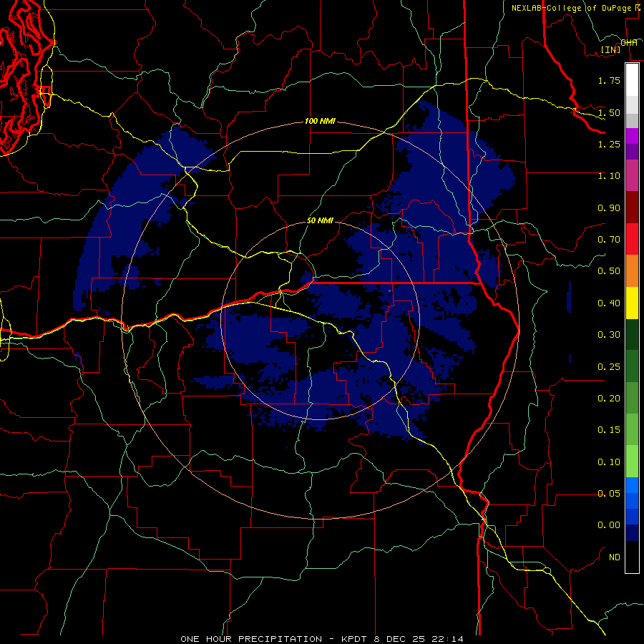Select the dark red swatch beside 0.90
Viewport: 644px width, 644px height.
click(632, 208)
